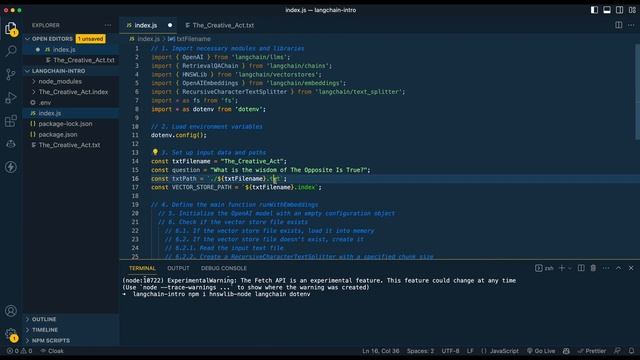The height and width of the screenshot is (360, 640).
Task: Open the lightning bolt activity bar icon
Action: 11,167
